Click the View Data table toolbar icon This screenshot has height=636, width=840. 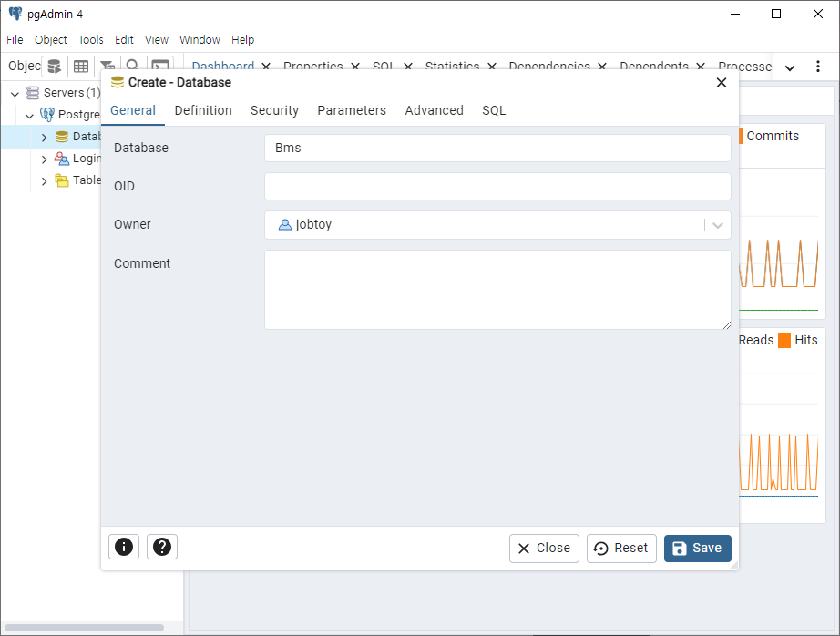[81, 66]
